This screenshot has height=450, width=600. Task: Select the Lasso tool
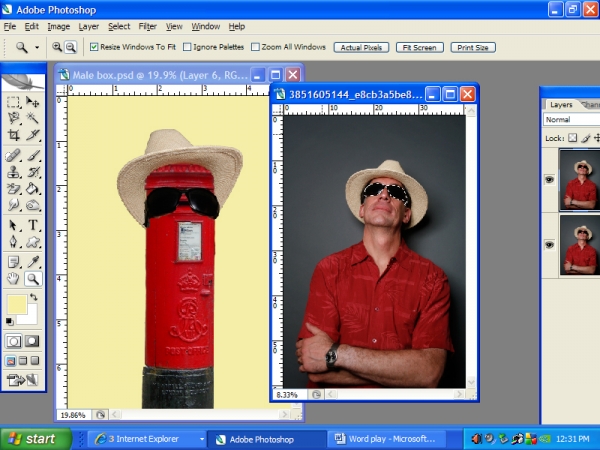point(13,118)
